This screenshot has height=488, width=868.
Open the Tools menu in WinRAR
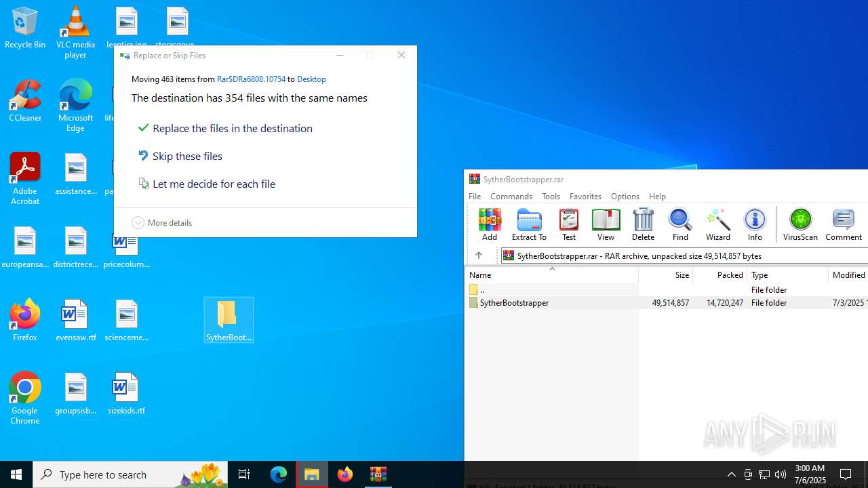coord(551,196)
